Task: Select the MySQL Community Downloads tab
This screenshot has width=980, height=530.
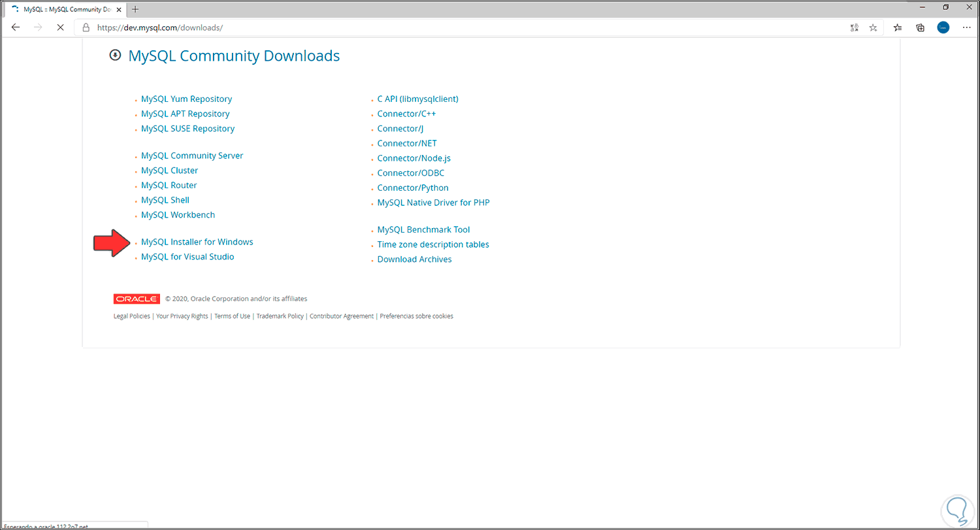Action: coord(67,10)
